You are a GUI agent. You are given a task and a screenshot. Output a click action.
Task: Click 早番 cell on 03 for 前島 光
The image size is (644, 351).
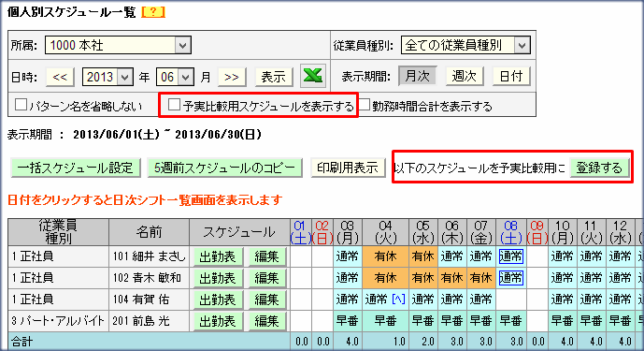click(x=347, y=321)
